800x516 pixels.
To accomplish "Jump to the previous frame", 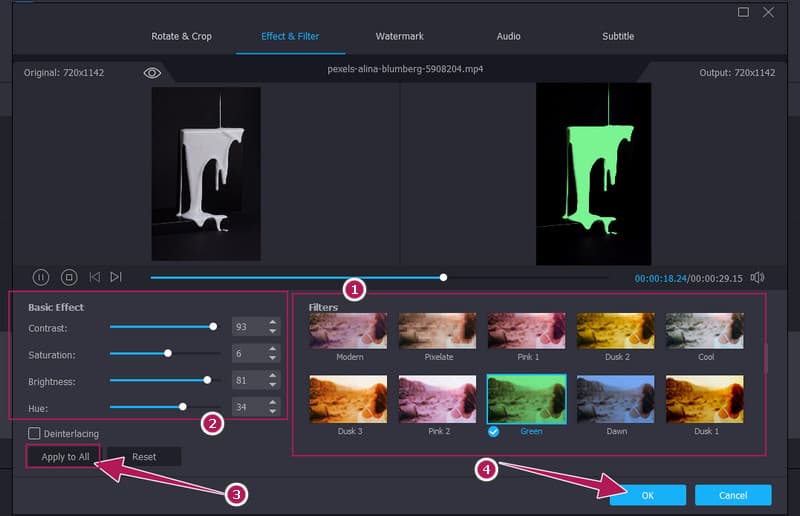I will click(95, 277).
